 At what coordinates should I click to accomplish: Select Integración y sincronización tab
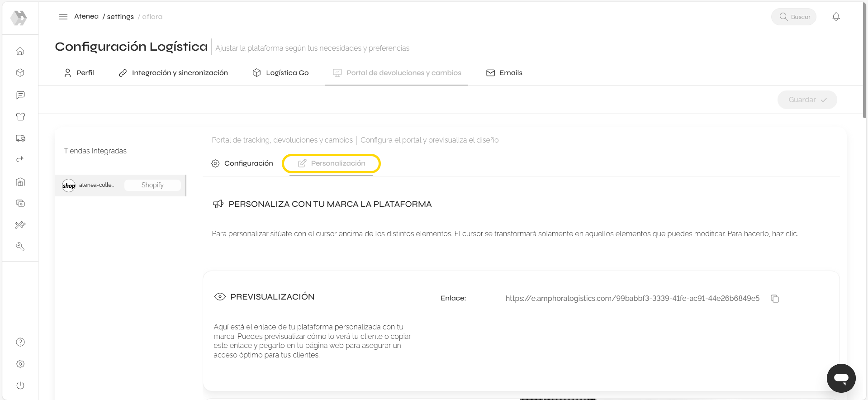coord(173,73)
